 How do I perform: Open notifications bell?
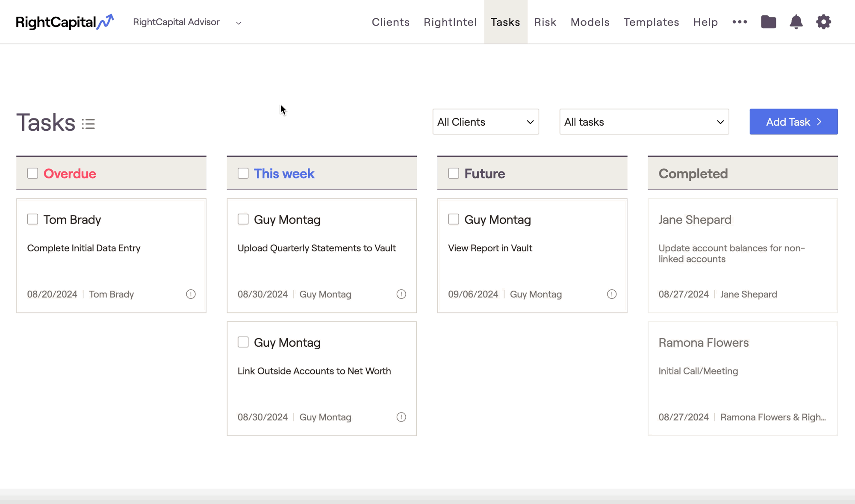[796, 22]
